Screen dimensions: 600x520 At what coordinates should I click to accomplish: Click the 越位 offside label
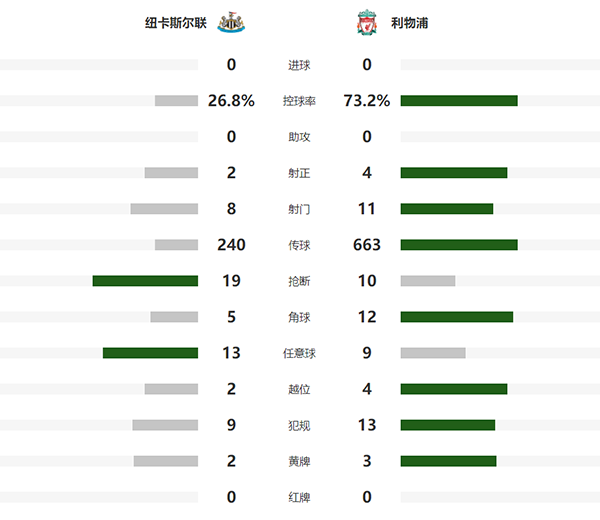pyautogui.click(x=299, y=389)
